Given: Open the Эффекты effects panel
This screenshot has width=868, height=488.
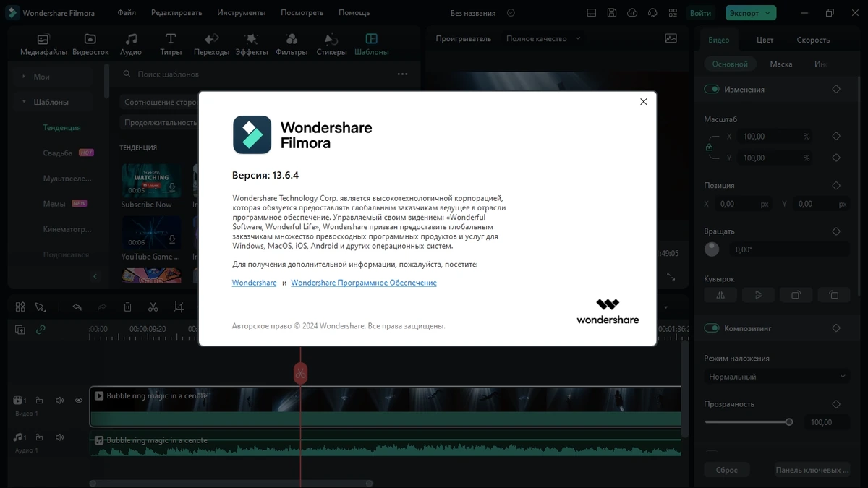Looking at the screenshot, I should tap(252, 44).
